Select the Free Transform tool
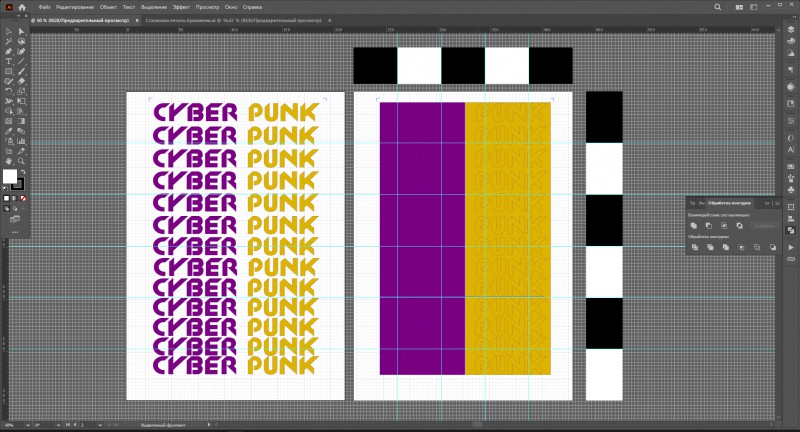This screenshot has width=800, height=432. (21, 101)
